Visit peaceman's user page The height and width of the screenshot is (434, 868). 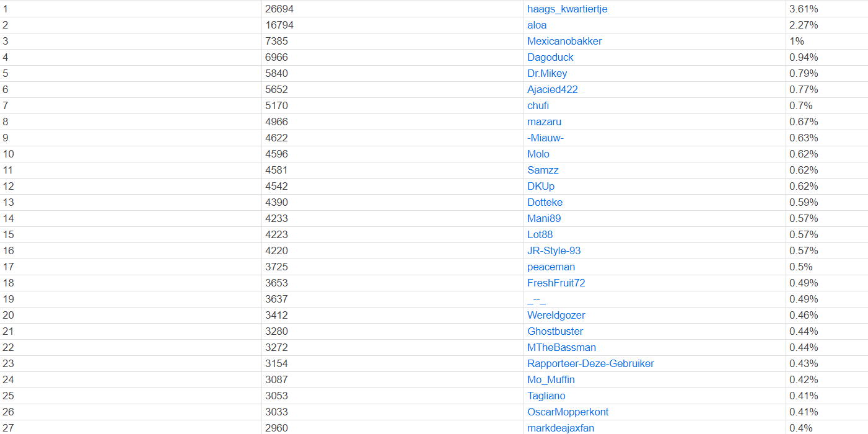click(x=551, y=267)
